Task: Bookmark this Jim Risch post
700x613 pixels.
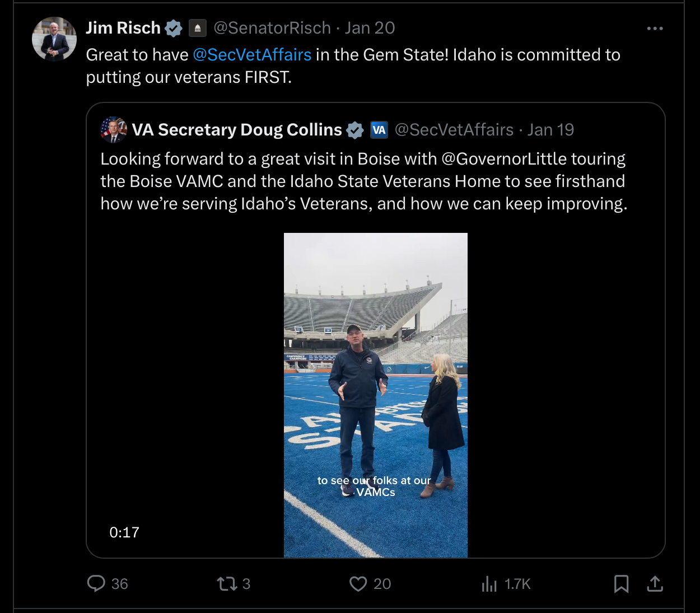Action: pos(621,584)
